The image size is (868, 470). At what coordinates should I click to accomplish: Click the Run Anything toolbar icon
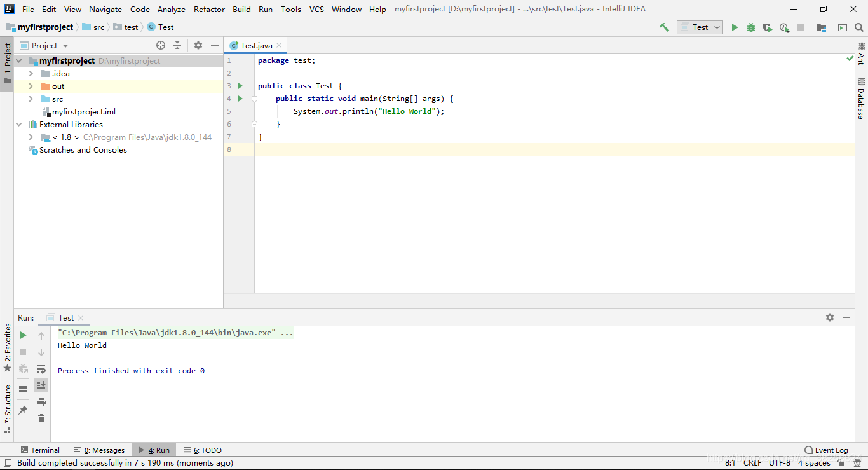coord(843,27)
